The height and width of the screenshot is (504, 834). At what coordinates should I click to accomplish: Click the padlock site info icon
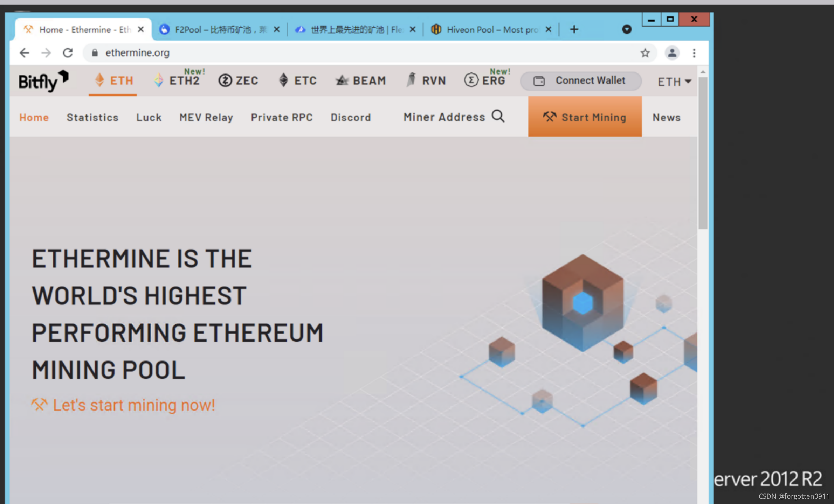point(95,53)
